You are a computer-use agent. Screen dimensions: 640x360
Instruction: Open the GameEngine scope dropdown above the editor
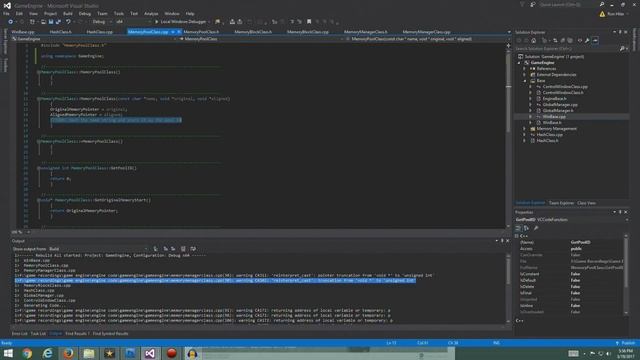click(94, 39)
